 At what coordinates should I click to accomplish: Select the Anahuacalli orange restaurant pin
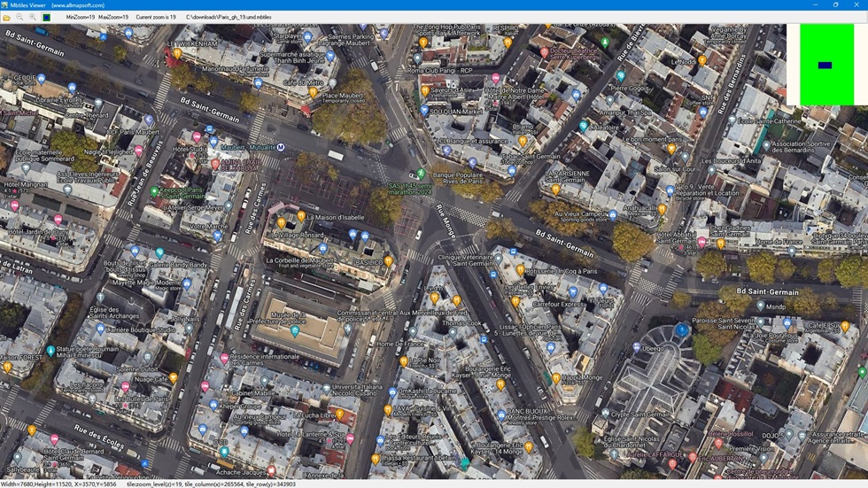[663, 209]
